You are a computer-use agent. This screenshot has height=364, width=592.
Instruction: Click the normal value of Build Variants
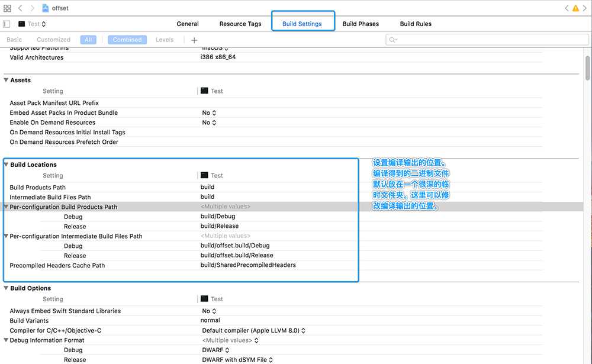pos(210,321)
